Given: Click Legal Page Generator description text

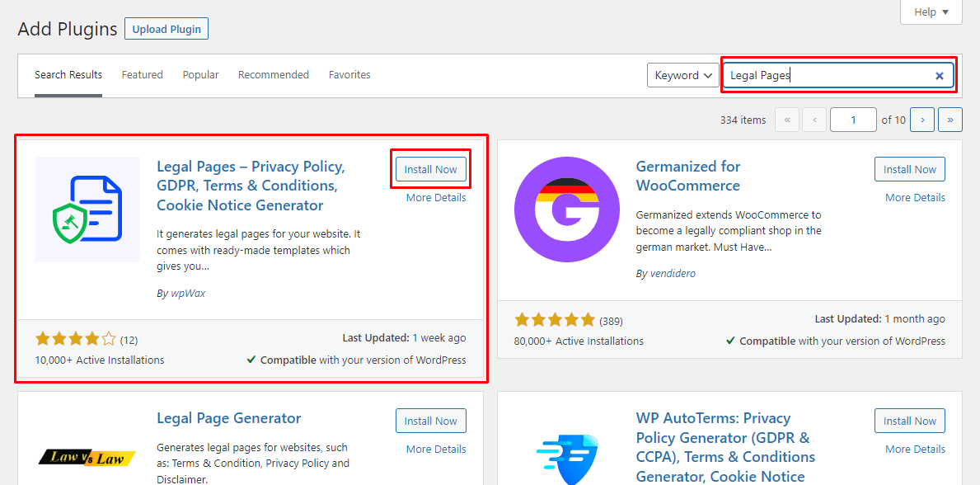Looking at the screenshot, I should 253,463.
